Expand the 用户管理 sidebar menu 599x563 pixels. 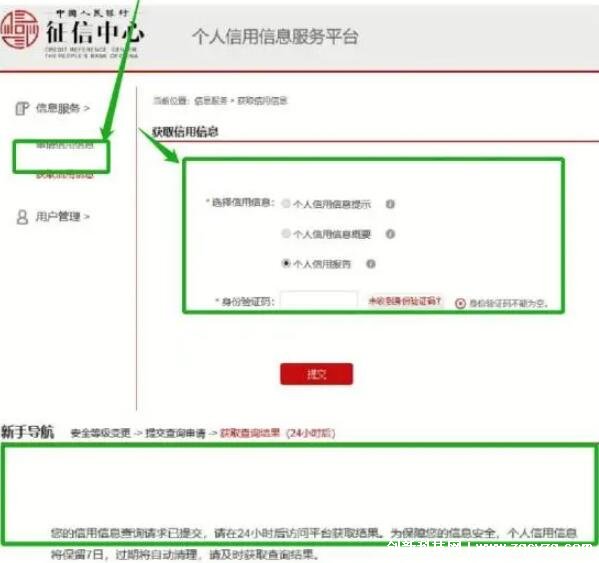point(63,217)
